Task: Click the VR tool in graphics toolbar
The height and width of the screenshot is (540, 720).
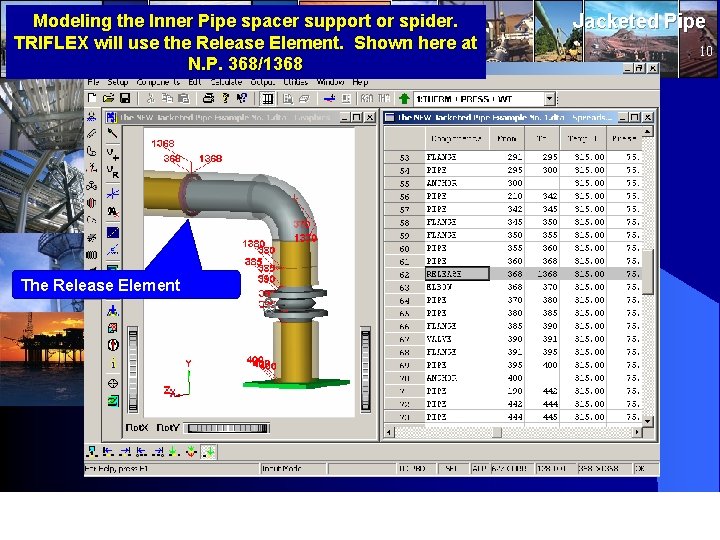Action: click(112, 172)
